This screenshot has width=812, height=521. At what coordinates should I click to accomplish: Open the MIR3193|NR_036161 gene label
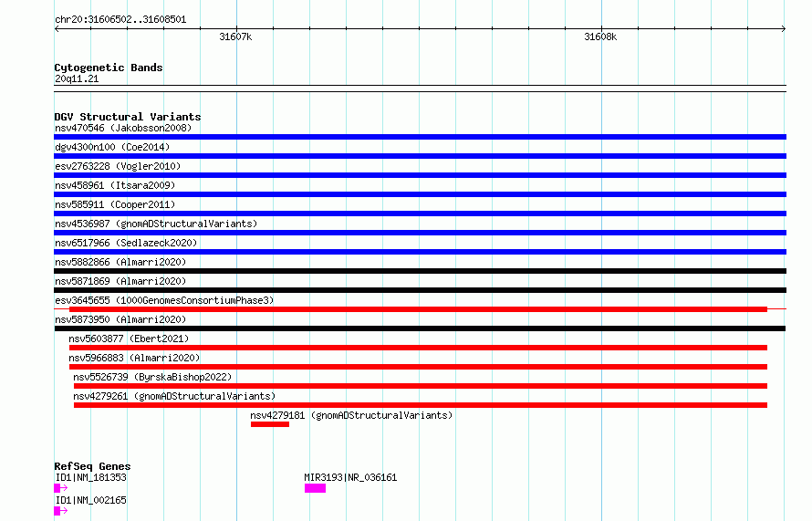[x=350, y=477]
